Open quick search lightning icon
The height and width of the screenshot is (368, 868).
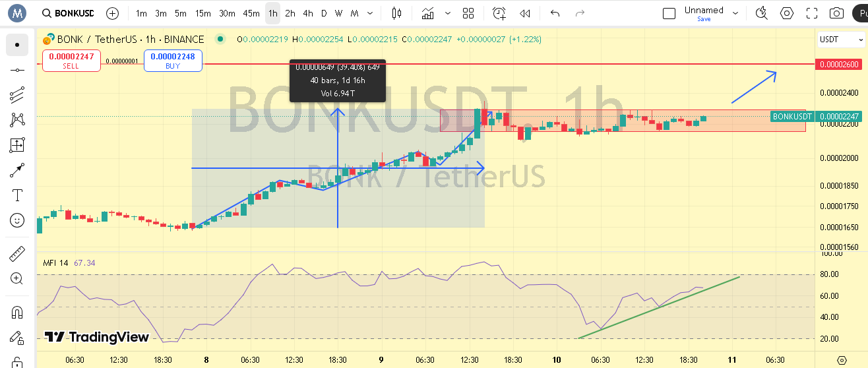[x=762, y=13]
